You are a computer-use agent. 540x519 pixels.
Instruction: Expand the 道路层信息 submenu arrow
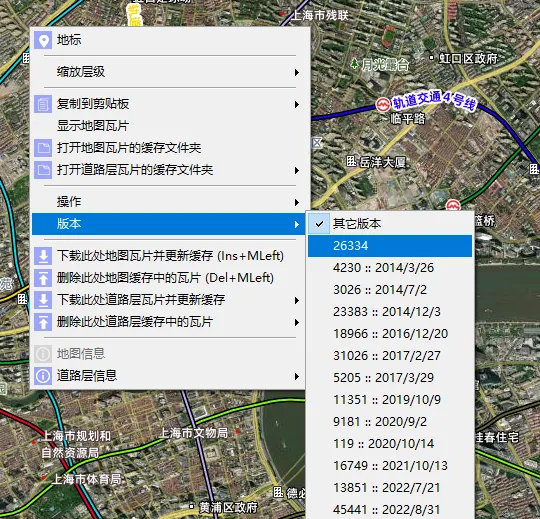pos(297,376)
